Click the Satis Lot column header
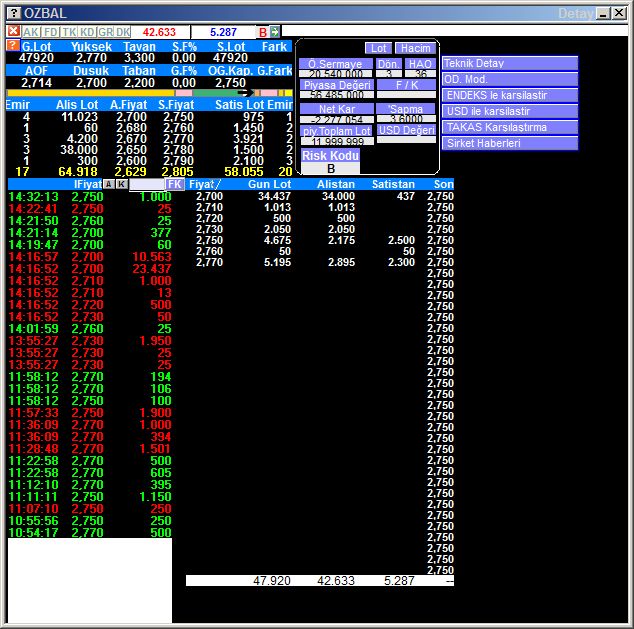 [239, 105]
